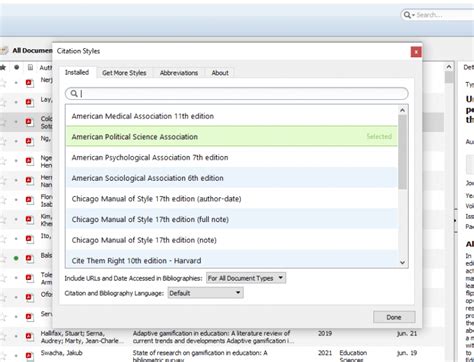The height and width of the screenshot is (362, 474).
Task: Open the Include URLs document types dropdown
Action: (246, 278)
